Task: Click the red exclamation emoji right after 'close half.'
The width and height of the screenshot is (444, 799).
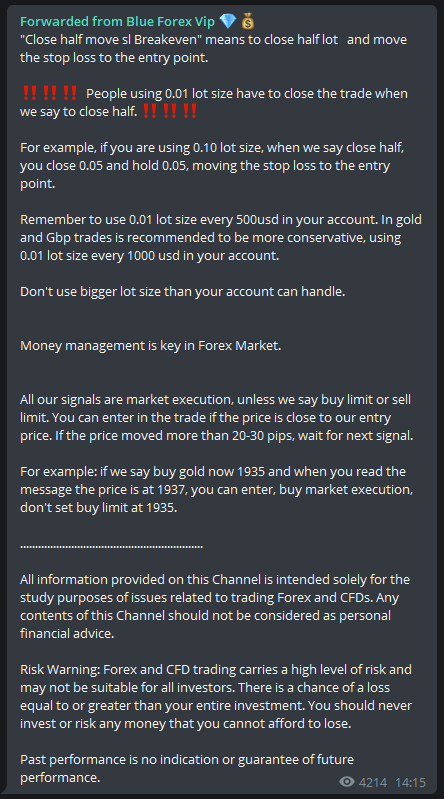Action: point(149,112)
